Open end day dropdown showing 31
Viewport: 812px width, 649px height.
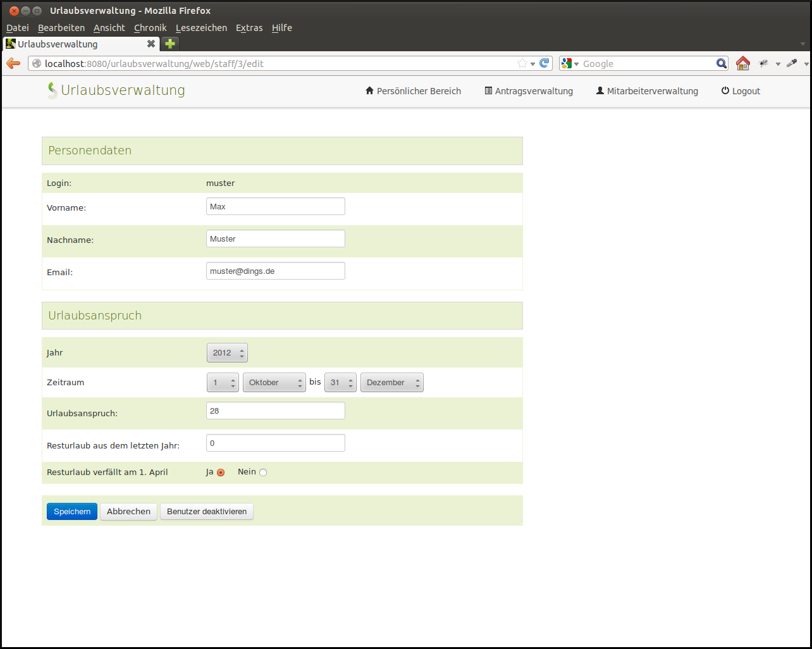[340, 383]
